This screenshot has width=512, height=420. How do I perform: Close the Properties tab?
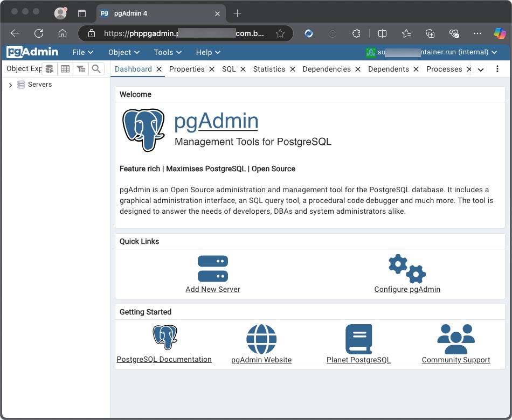[x=212, y=69]
